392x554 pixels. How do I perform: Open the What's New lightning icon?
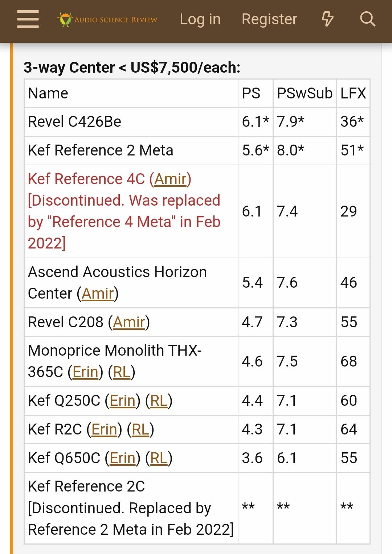(327, 19)
